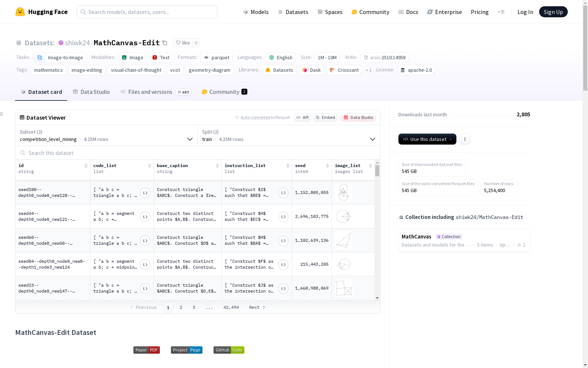Open the geometry image in the seed100 row
Viewport: 588px width, 368px height.
coord(344,192)
